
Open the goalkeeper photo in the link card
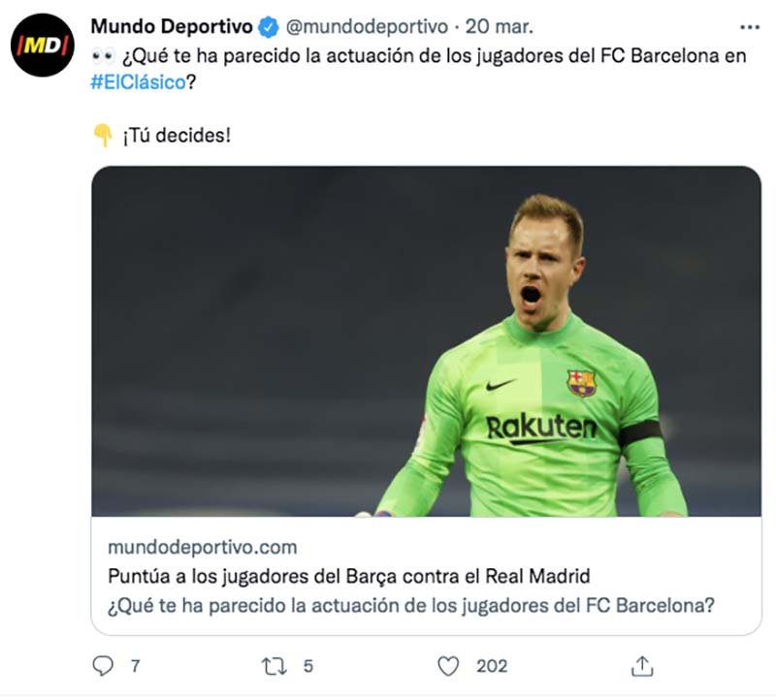(x=427, y=341)
